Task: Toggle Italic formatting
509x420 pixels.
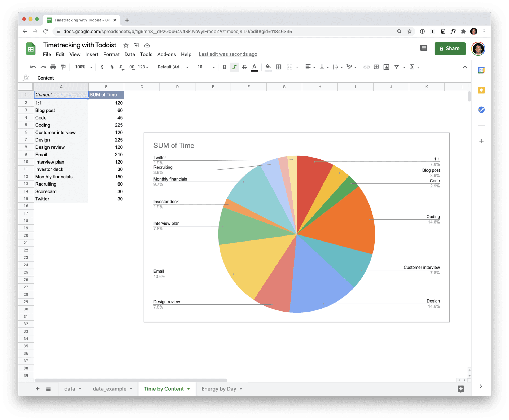Action: click(x=234, y=67)
